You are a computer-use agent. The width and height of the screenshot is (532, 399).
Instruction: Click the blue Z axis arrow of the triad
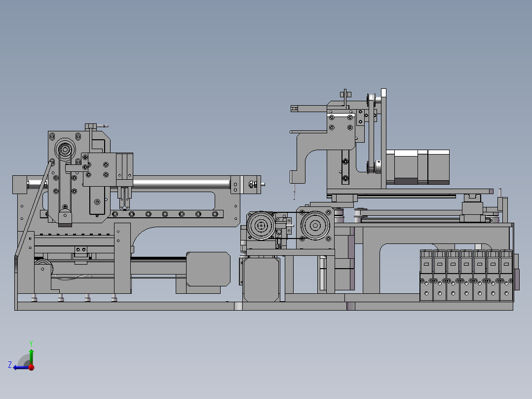click(20, 367)
